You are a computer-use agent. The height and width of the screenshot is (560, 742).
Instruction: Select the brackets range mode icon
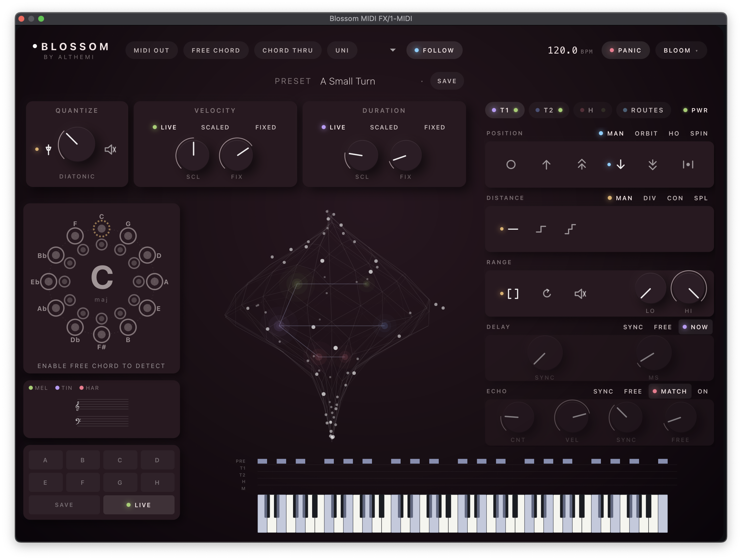(x=513, y=294)
